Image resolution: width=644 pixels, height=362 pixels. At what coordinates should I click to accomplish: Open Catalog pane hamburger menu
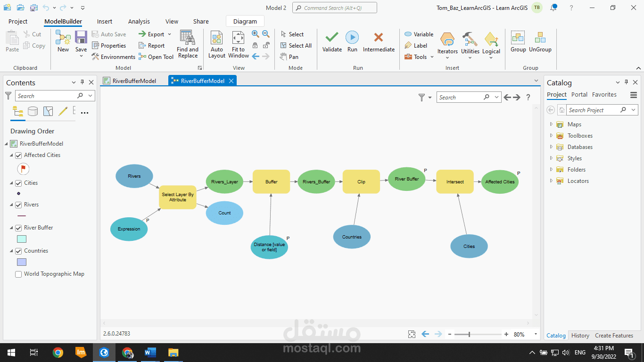point(634,95)
